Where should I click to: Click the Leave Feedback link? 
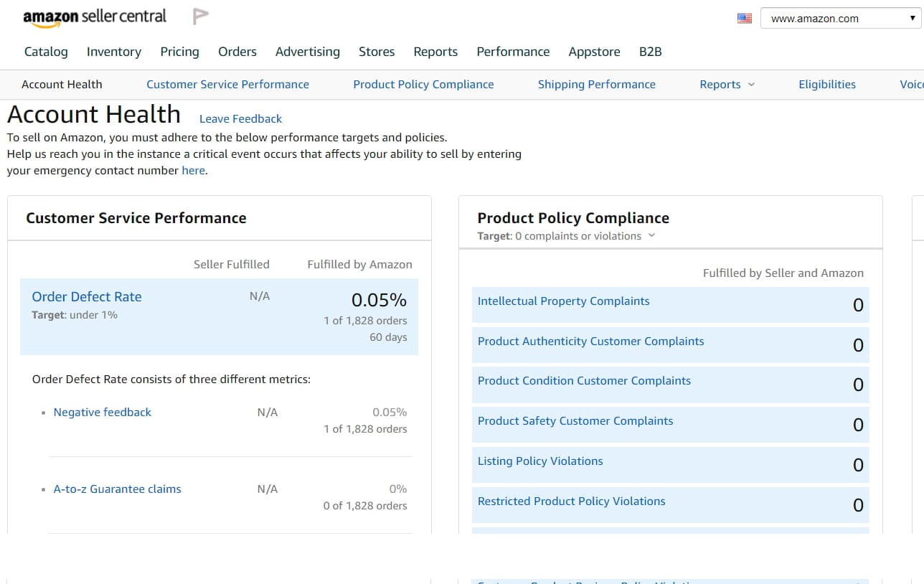point(240,119)
